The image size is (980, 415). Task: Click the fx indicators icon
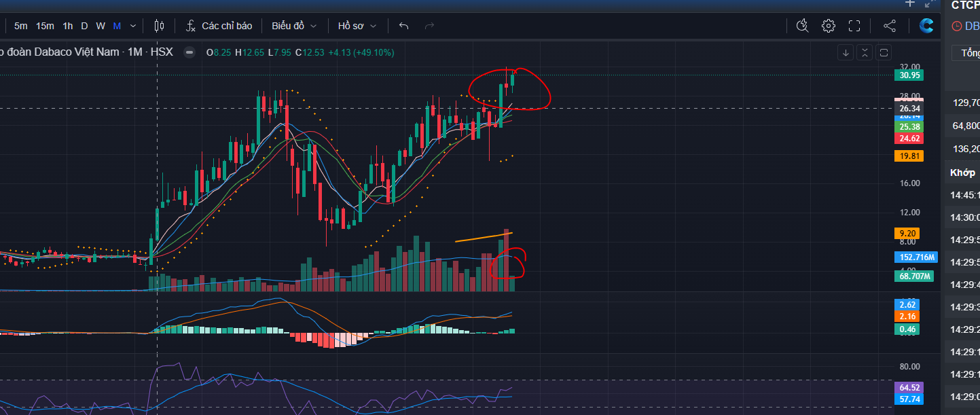191,26
